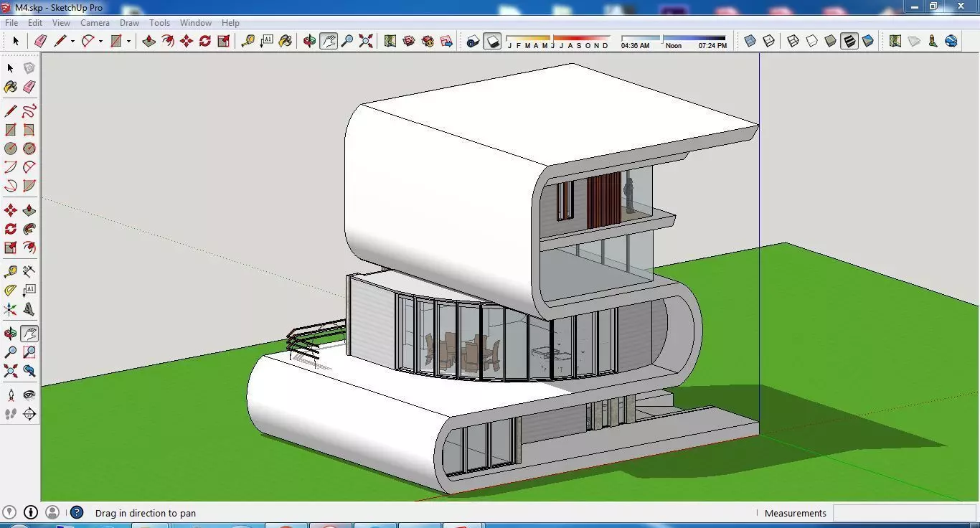
Task: Click the shadow month date slider
Action: (558, 38)
